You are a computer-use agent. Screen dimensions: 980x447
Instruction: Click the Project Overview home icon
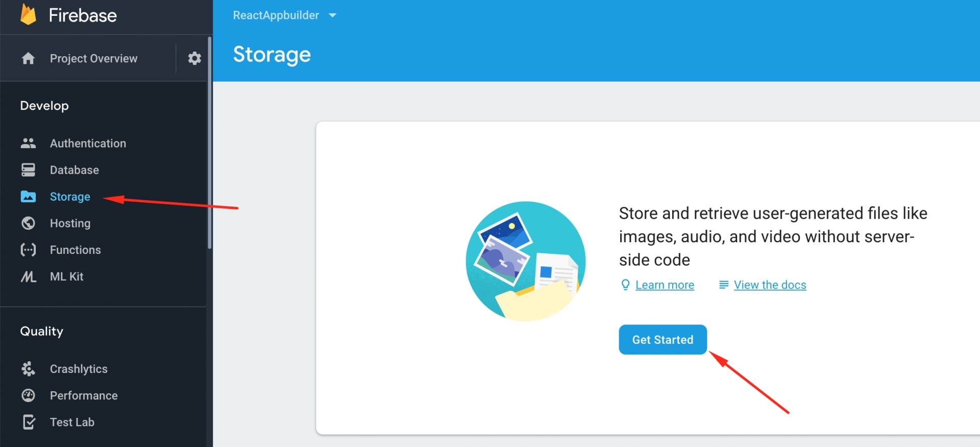[x=29, y=58]
